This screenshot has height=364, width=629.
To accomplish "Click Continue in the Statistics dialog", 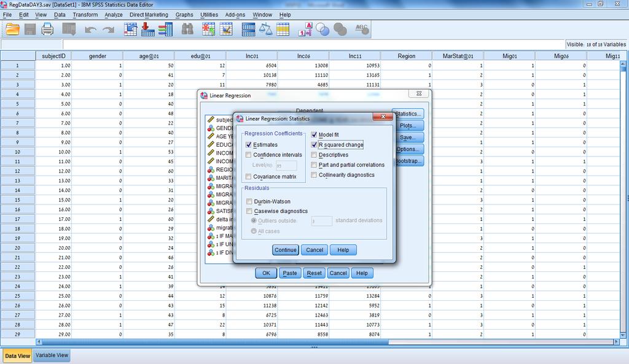I will coord(285,250).
